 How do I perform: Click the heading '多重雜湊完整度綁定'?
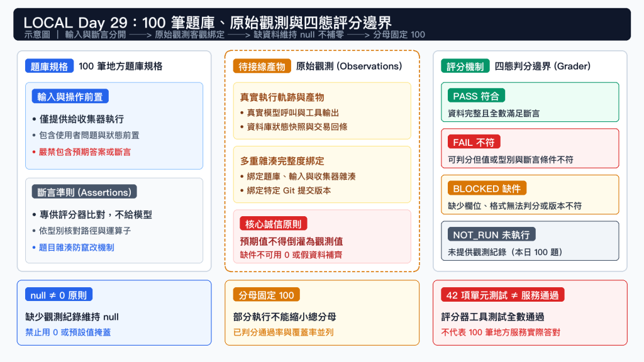(x=282, y=161)
